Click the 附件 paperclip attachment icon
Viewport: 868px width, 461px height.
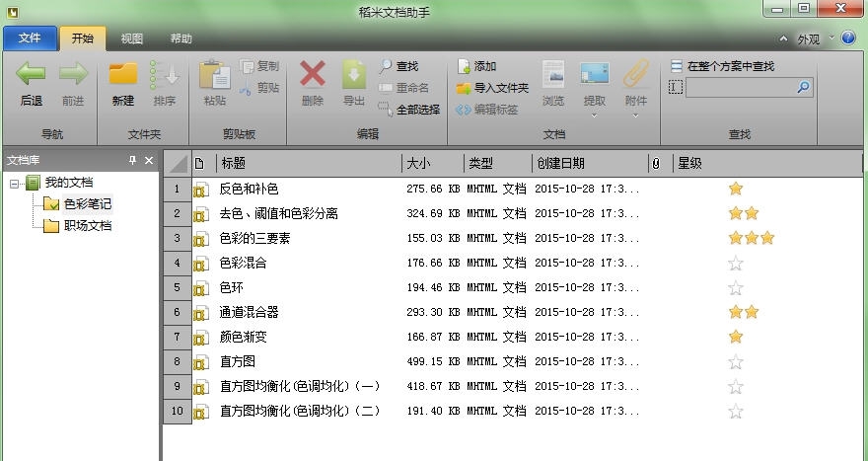tap(635, 74)
